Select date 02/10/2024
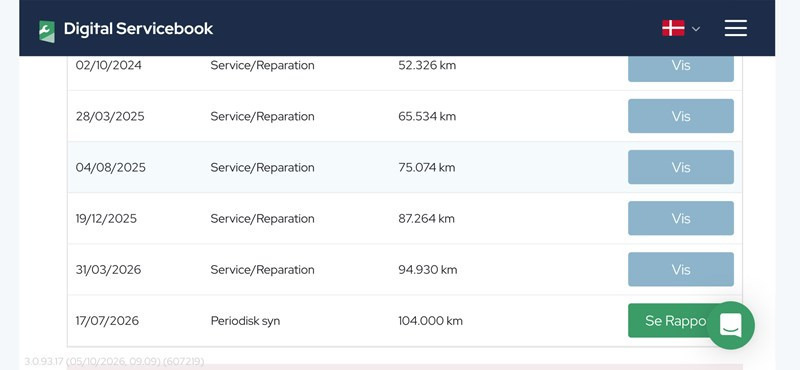 pos(109,65)
